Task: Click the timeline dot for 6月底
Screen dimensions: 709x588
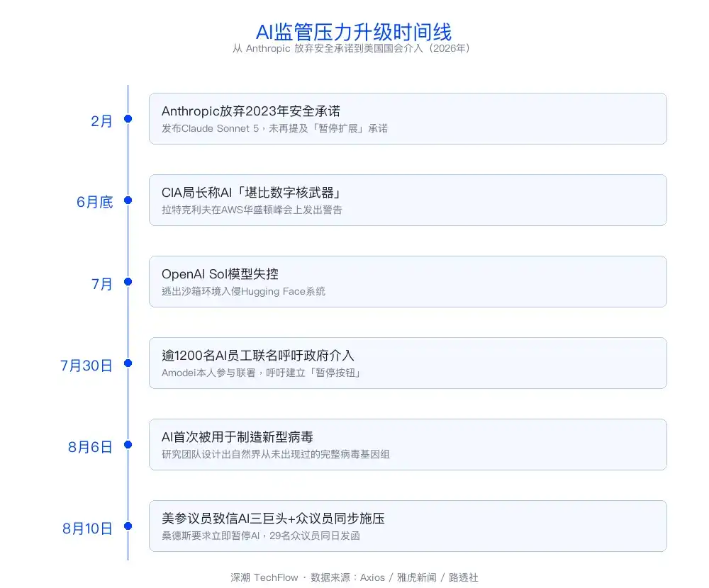Action: (x=128, y=200)
